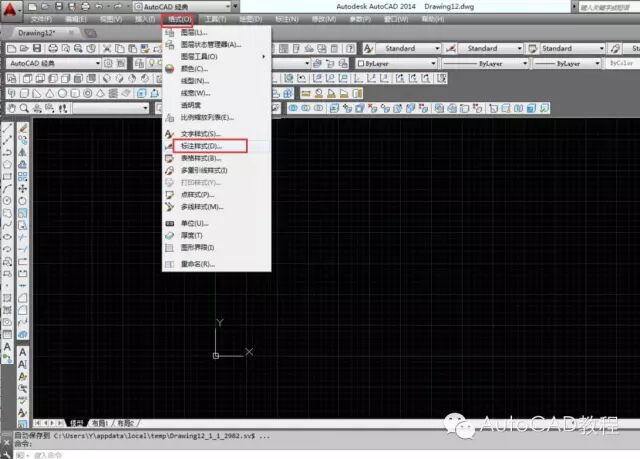Click the Redo arrow in the quick access toolbar
The height and width of the screenshot is (459, 640).
[118, 7]
